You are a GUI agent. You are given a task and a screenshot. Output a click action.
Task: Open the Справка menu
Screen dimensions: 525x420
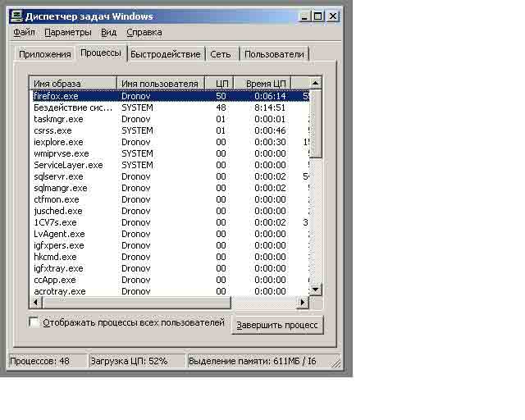click(144, 32)
